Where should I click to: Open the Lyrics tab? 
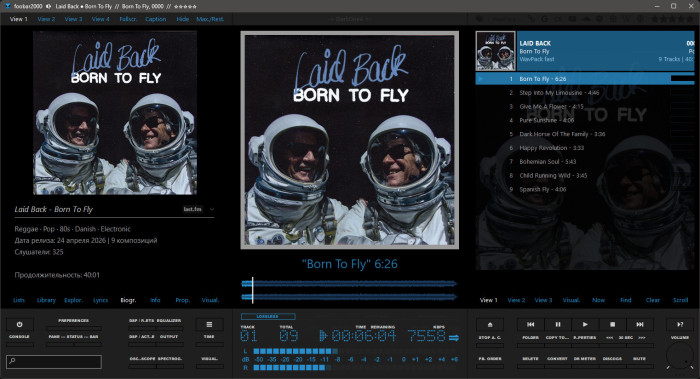tap(100, 300)
